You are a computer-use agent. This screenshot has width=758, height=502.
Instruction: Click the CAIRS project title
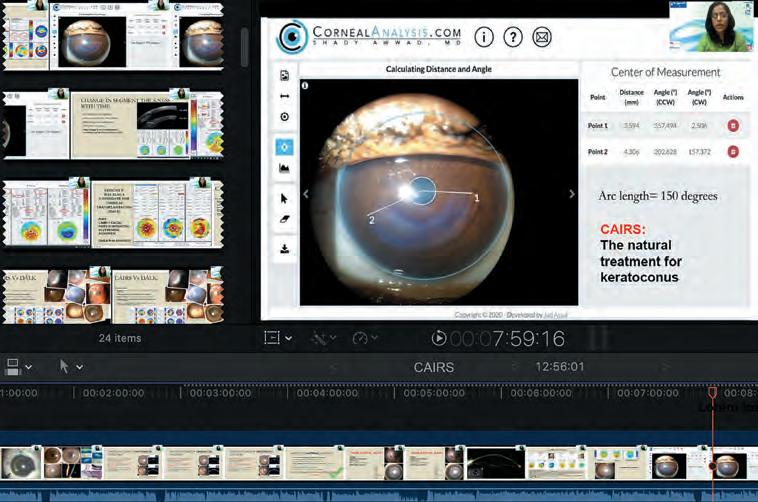pyautogui.click(x=434, y=367)
